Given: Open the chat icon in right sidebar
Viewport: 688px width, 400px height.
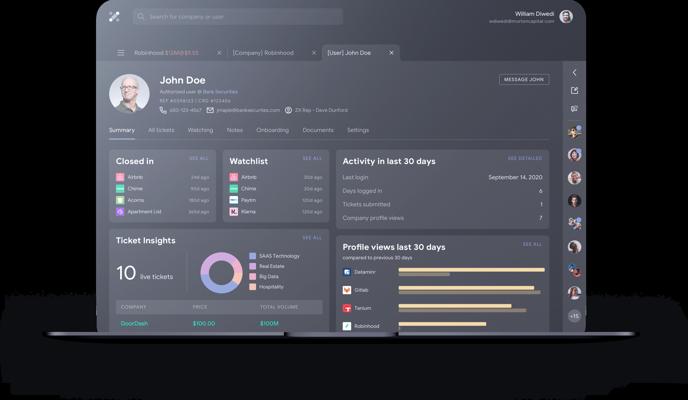Looking at the screenshot, I should [x=574, y=109].
